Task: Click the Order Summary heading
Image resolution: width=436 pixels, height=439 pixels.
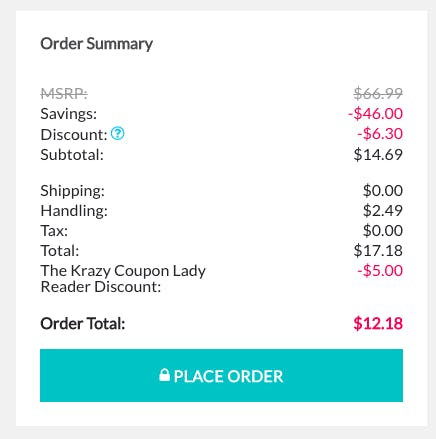Action: coord(97,44)
